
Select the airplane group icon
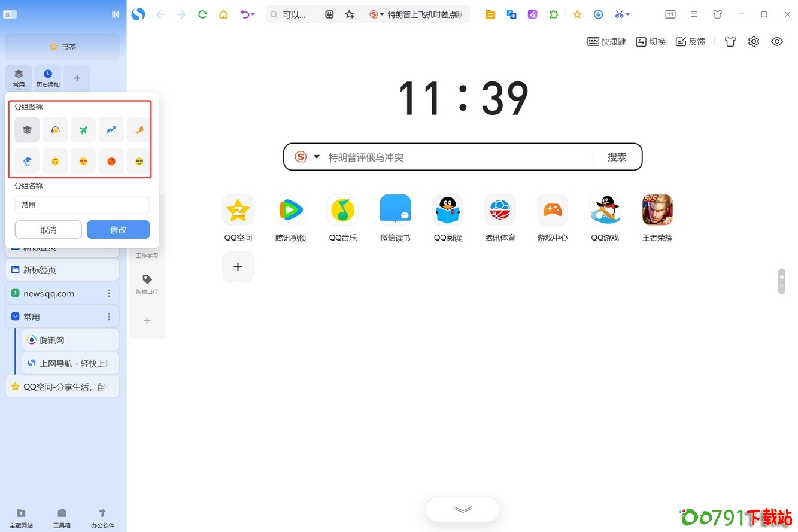coord(83,129)
